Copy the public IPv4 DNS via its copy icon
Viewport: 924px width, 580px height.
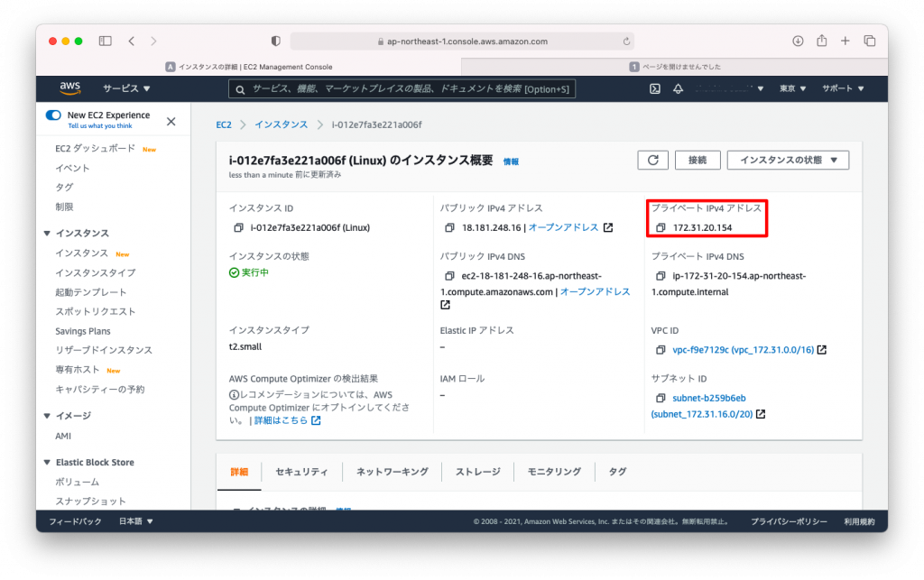[x=448, y=276]
